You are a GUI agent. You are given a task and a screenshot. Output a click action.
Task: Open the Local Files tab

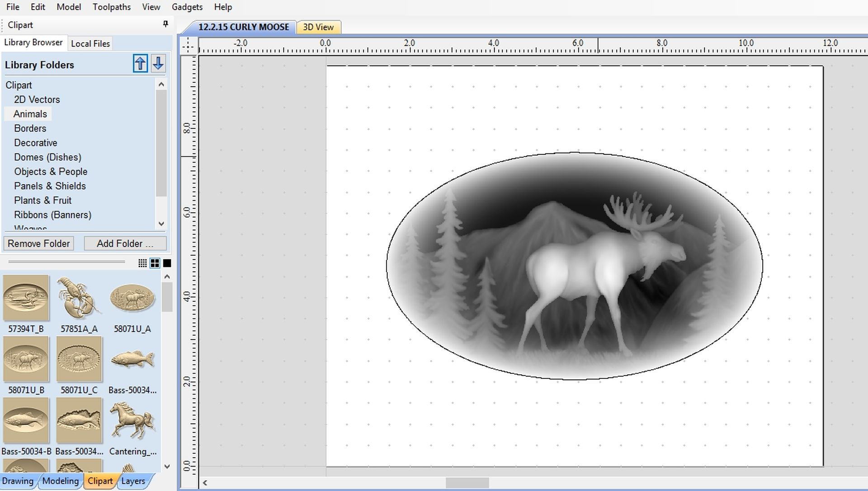(x=90, y=43)
